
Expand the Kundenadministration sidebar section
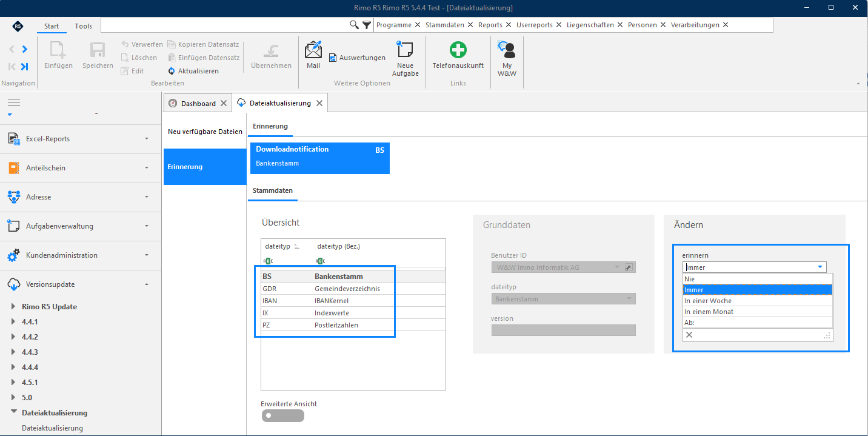pos(81,255)
